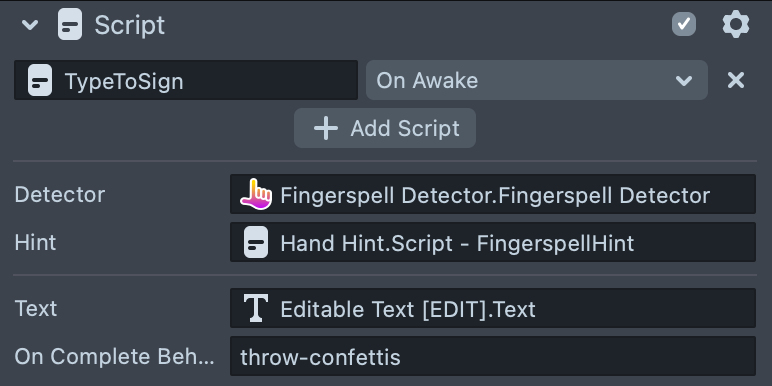Click the throw-confettis behavior input
Screen dimensions: 772x386
(493, 356)
